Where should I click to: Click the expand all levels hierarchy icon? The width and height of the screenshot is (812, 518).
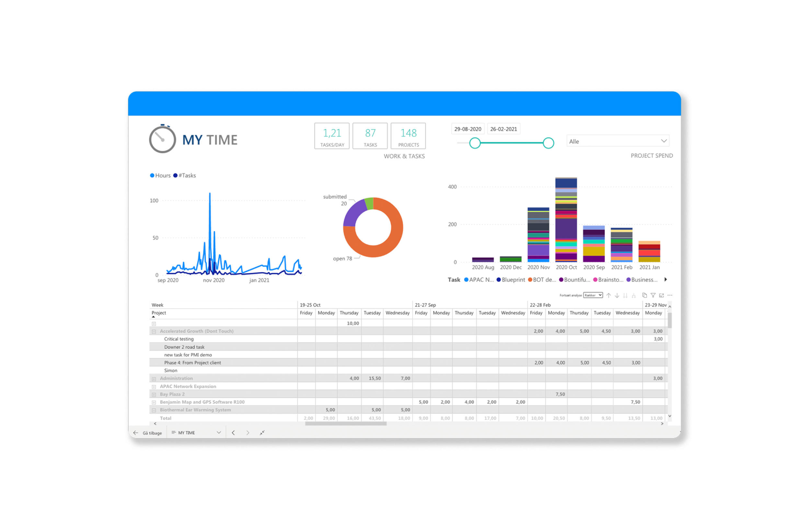pyautogui.click(x=634, y=296)
